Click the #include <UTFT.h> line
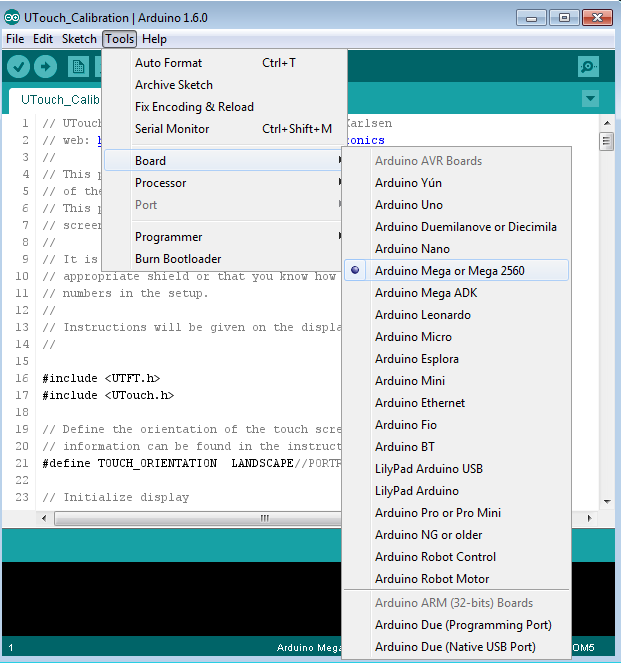Image resolution: width=621 pixels, height=663 pixels. [101, 378]
